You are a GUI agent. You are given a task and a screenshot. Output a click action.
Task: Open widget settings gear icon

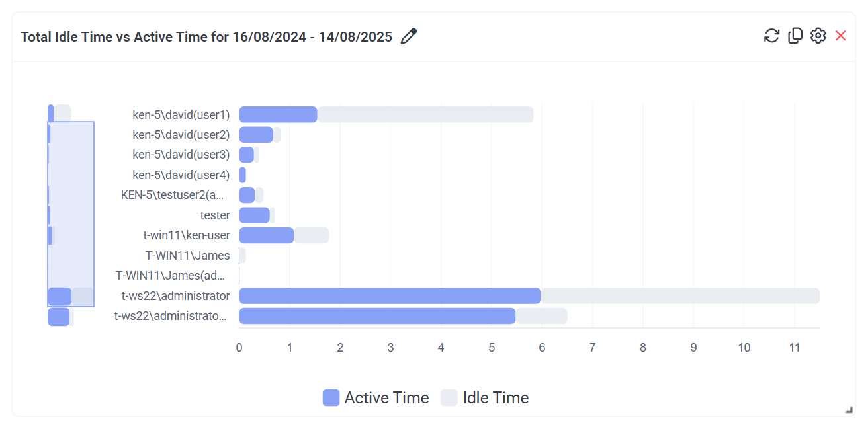pyautogui.click(x=818, y=36)
